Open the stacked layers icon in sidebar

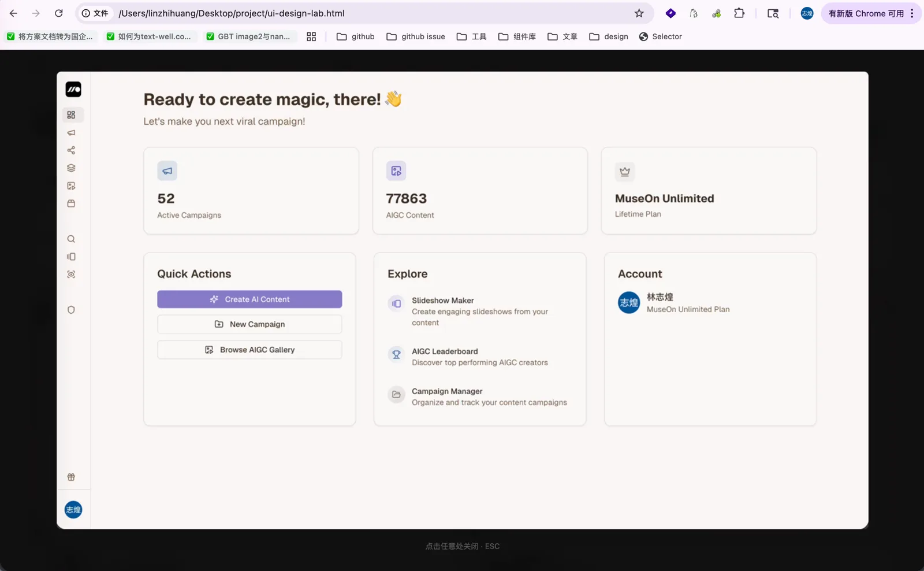(x=71, y=168)
